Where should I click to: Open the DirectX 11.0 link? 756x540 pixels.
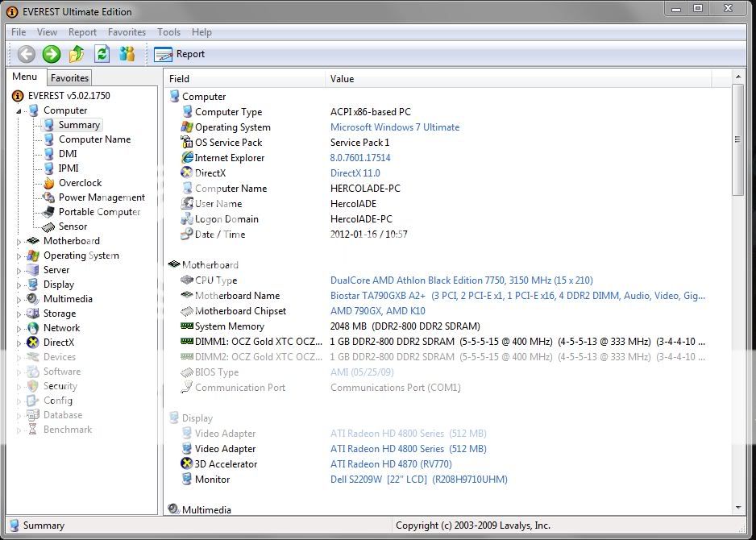[355, 173]
